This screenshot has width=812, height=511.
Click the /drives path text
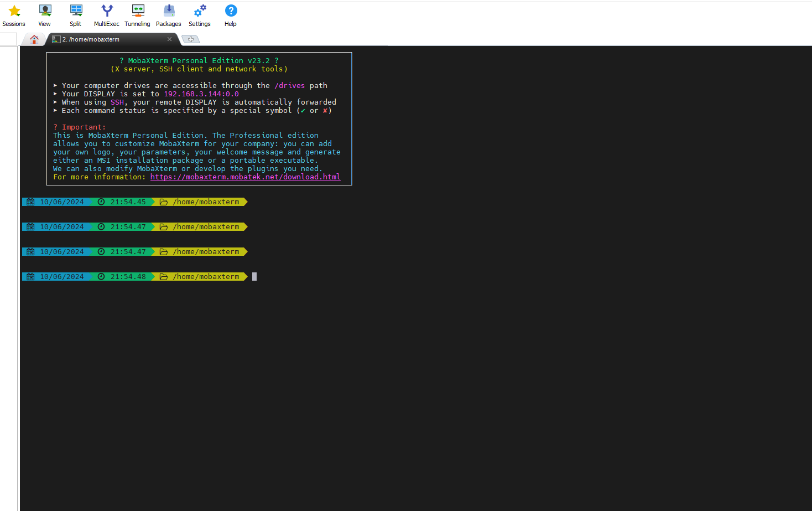point(290,86)
